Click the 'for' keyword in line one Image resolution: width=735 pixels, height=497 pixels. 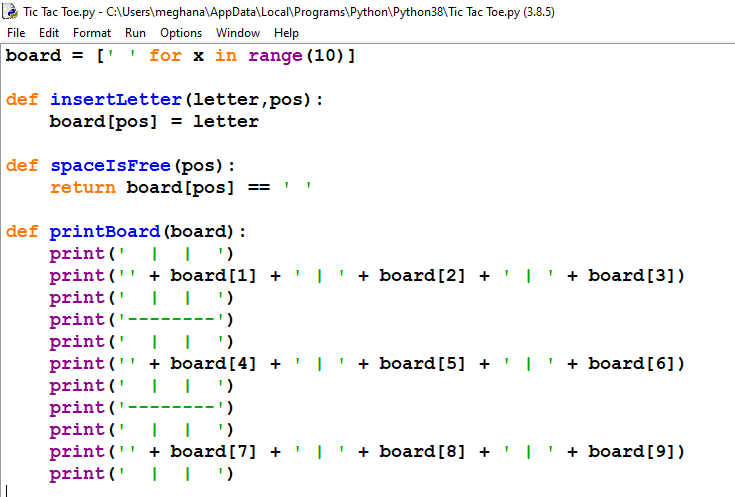165,55
